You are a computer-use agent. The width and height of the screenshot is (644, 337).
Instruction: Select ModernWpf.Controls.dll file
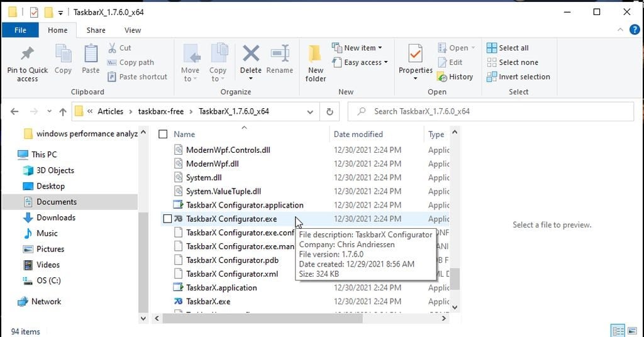pos(228,150)
